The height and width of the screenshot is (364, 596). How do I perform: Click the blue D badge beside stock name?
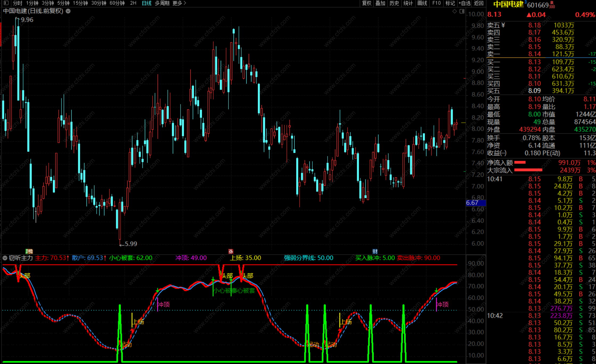[526, 2]
